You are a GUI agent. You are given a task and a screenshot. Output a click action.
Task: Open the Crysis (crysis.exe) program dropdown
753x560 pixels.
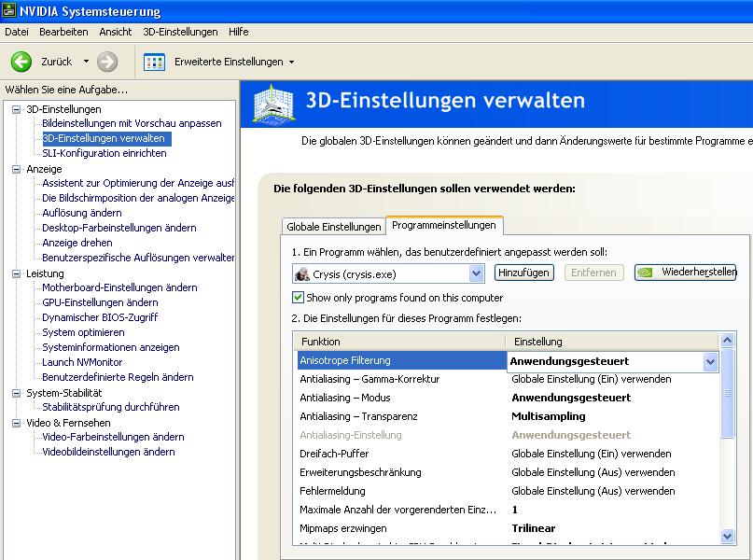click(x=476, y=273)
